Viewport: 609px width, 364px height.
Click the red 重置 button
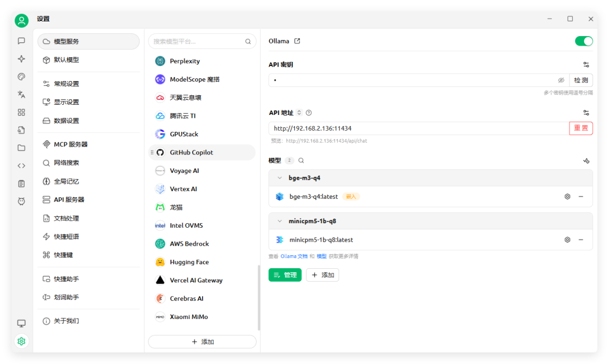(581, 128)
